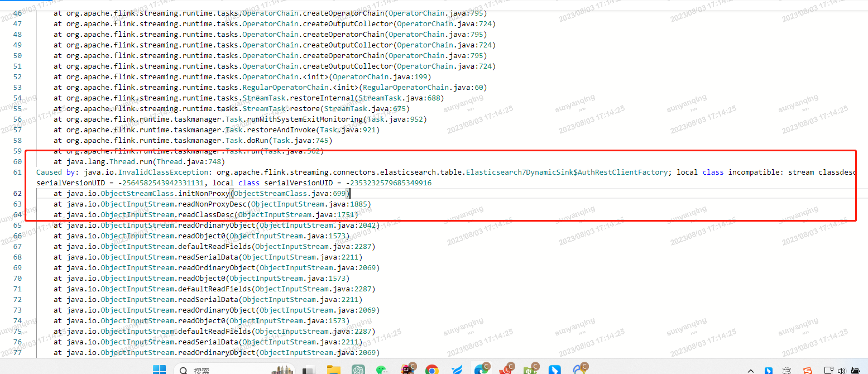Open the volume control tray icon

[x=842, y=371]
